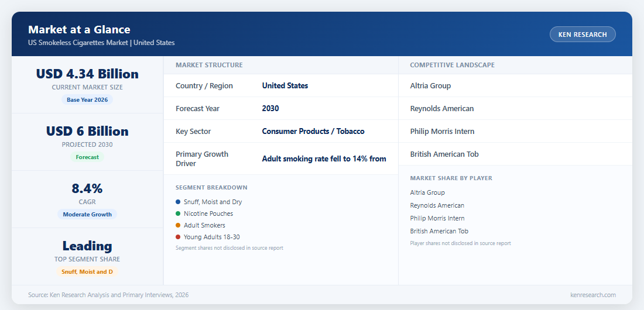Click the MARKET SHARE BY PLAYER header
Screen dimensions: 644x310
coord(451,178)
